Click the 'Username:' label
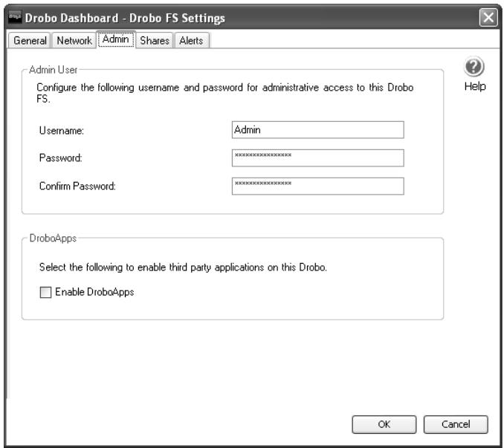Image resolution: width=504 pixels, height=448 pixels. point(62,130)
